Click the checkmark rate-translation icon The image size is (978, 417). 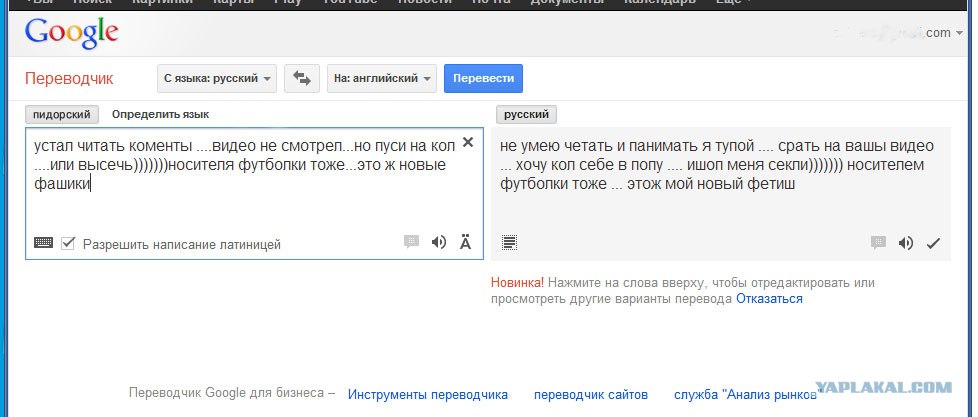pyautogui.click(x=933, y=244)
